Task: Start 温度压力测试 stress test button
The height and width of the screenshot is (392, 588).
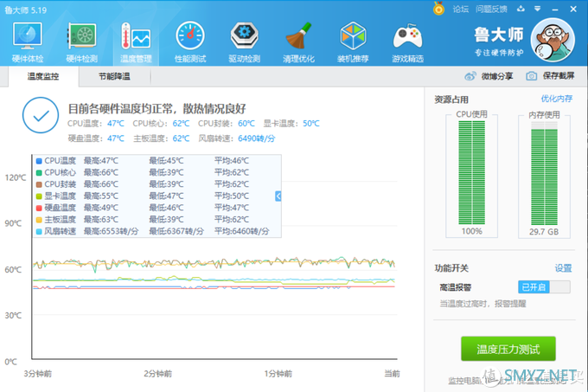Action: coord(508,349)
